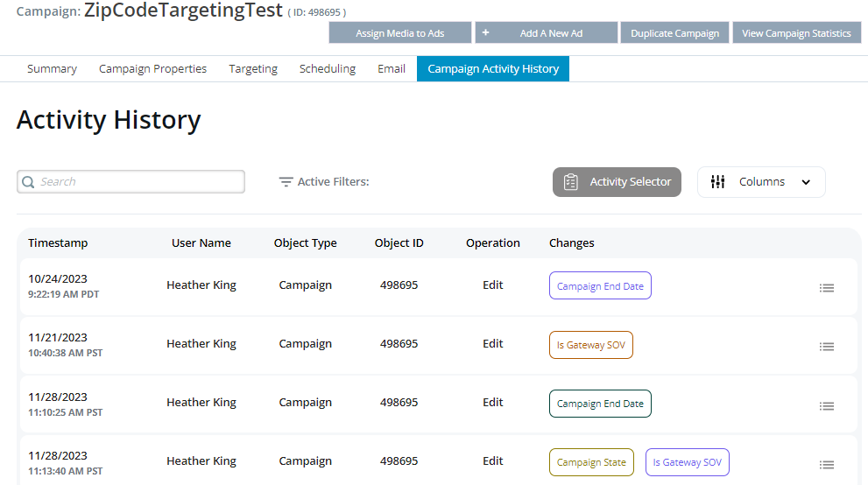Click Is Gateway SOV tag on 11:13:40 AM row
Screen dimensions: 868x485
(688, 462)
